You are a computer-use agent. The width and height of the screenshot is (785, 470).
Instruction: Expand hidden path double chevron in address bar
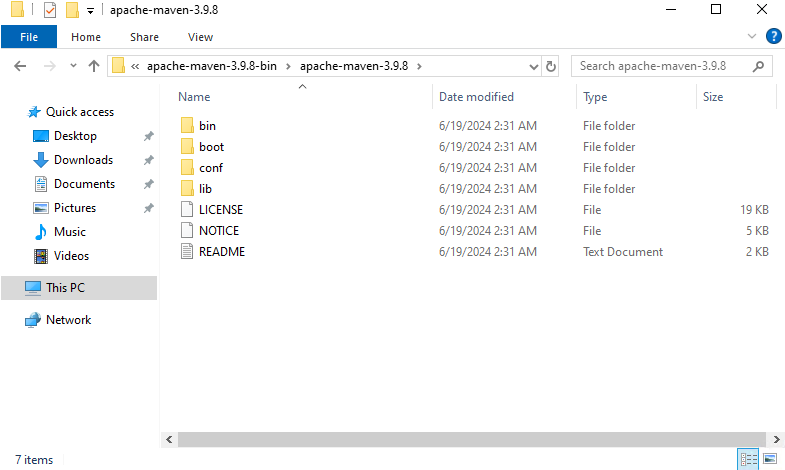pos(135,66)
